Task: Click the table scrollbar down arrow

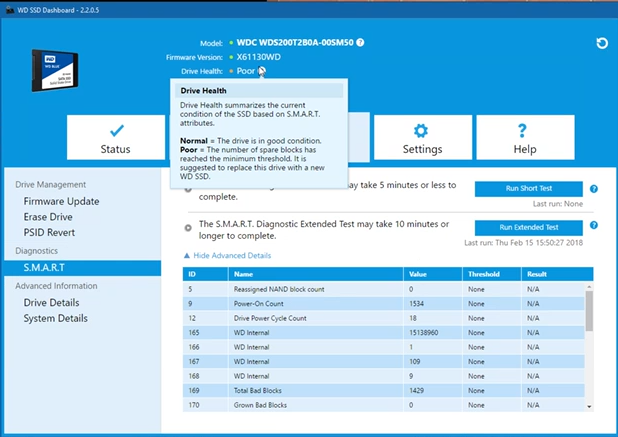Action: tap(589, 407)
